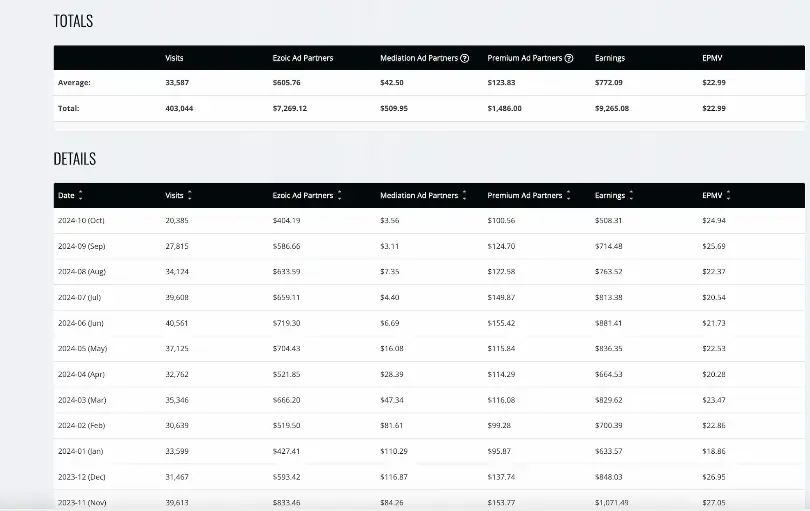Select the 2024-03 (Mar) date cell
The height and width of the screenshot is (511, 810).
coord(82,400)
